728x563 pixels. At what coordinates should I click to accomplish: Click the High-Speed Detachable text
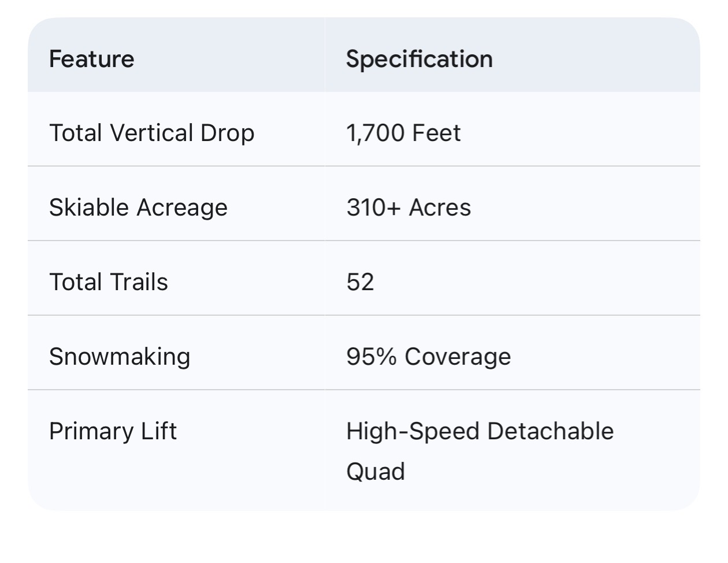(480, 431)
